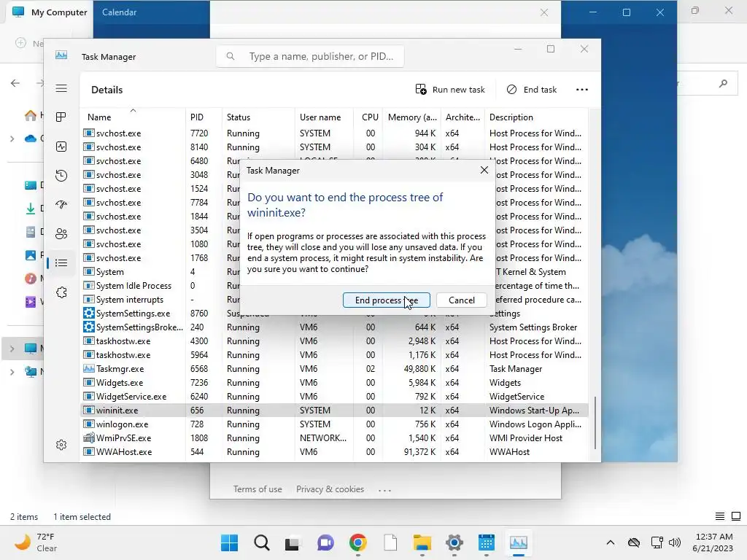This screenshot has width=747, height=560.
Task: Open the Startup apps page icon
Action: [x=61, y=205]
